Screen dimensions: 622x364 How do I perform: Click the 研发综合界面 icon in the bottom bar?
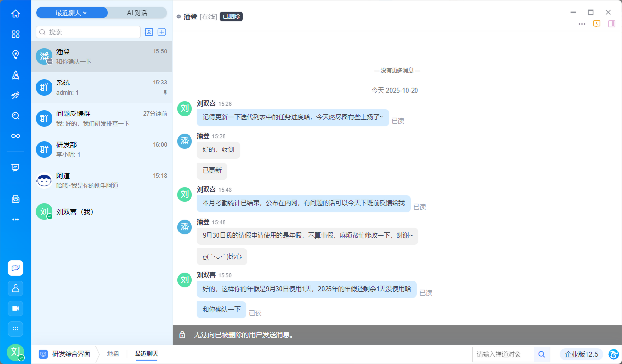coord(43,354)
